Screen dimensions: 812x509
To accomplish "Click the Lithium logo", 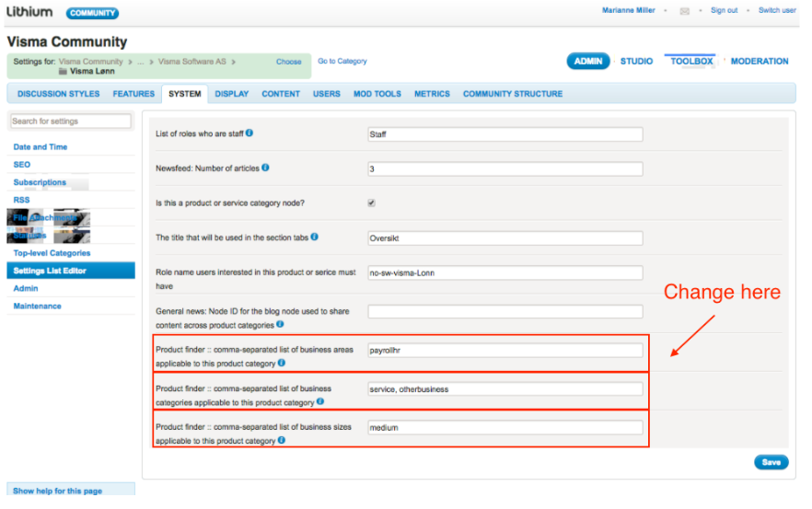I will coord(29,11).
